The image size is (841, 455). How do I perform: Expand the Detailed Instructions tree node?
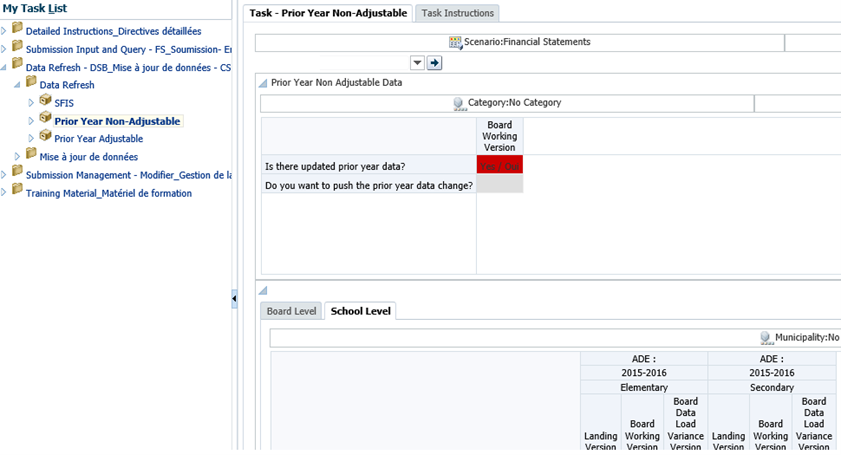coord(3,31)
